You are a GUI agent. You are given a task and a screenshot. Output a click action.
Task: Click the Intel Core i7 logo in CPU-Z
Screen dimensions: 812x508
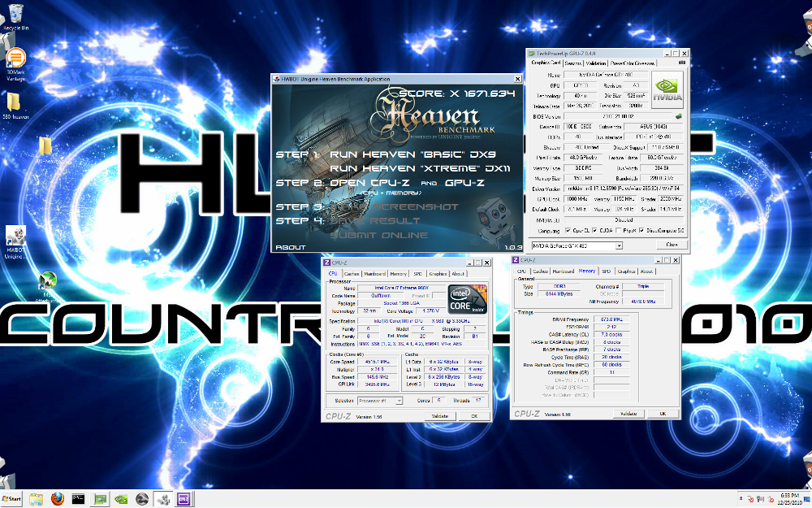tap(467, 298)
